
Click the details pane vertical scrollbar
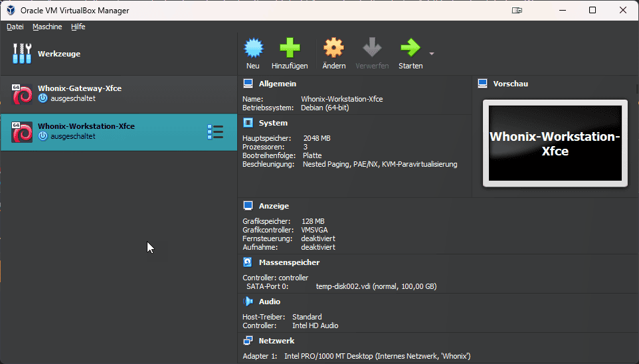(637, 88)
